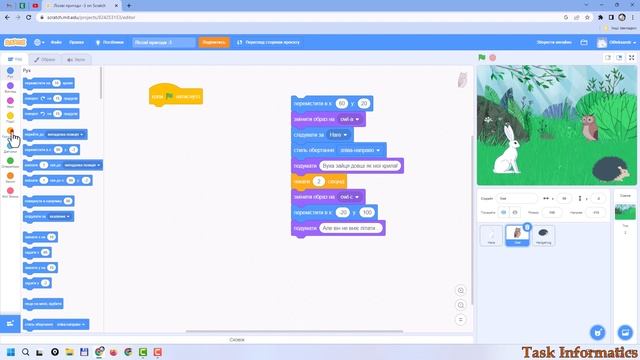This screenshot has width=640, height=360.
Task: Enter full screen stage mode
Action: 631,58
